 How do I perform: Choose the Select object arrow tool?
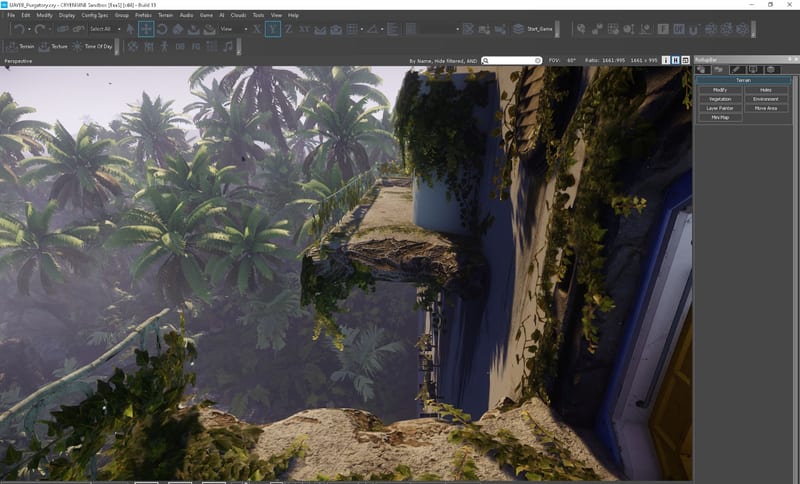[131, 29]
